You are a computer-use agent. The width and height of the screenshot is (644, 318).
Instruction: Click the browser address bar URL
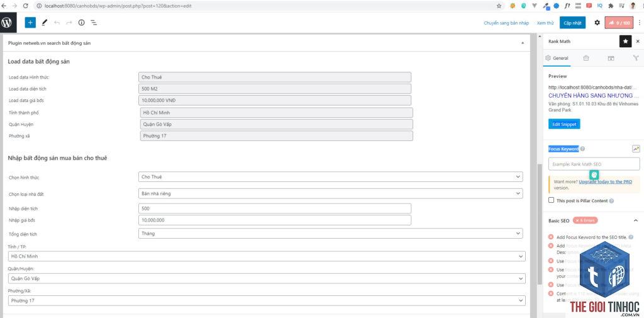118,6
